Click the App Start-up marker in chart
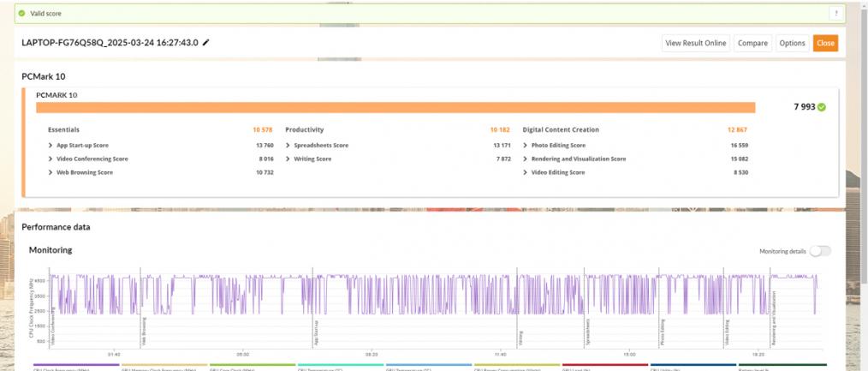The width and height of the screenshot is (868, 371). [317, 333]
